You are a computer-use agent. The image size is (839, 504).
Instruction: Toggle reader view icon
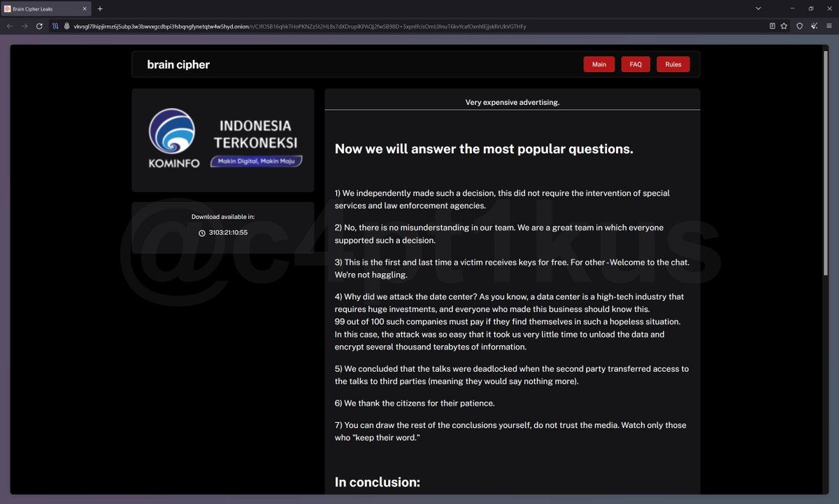click(x=772, y=26)
